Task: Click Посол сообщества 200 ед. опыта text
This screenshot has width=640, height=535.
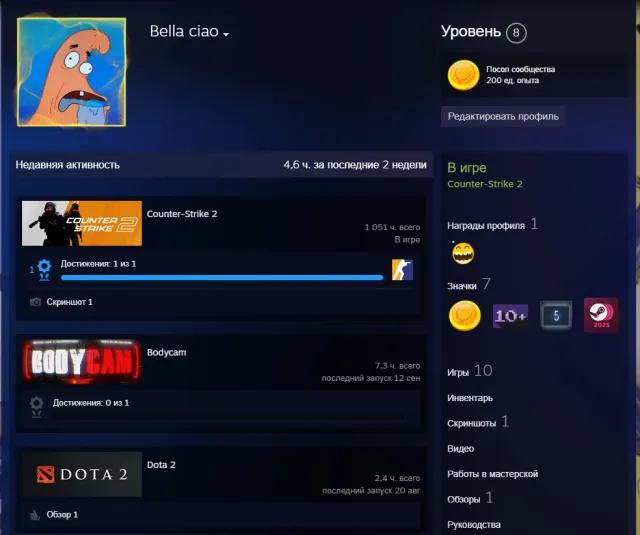Action: coord(520,75)
